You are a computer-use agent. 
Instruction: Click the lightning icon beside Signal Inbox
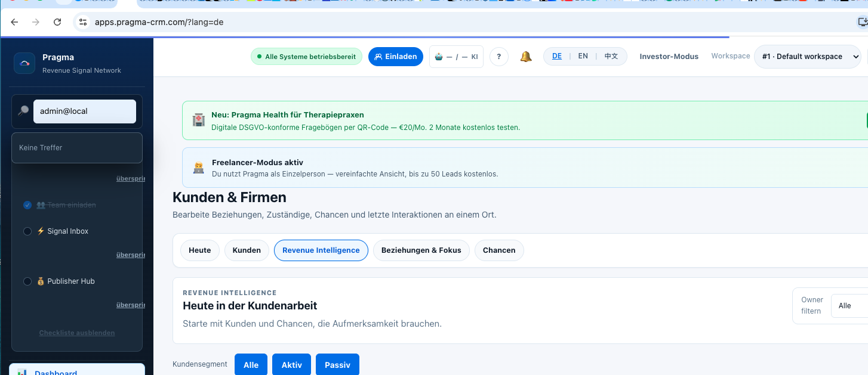[41, 231]
